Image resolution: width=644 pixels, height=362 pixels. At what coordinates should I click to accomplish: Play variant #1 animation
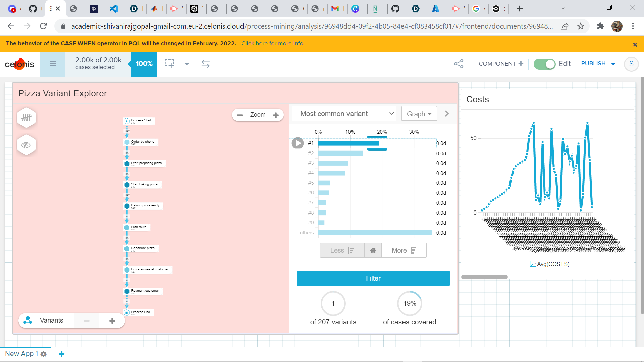click(x=298, y=143)
